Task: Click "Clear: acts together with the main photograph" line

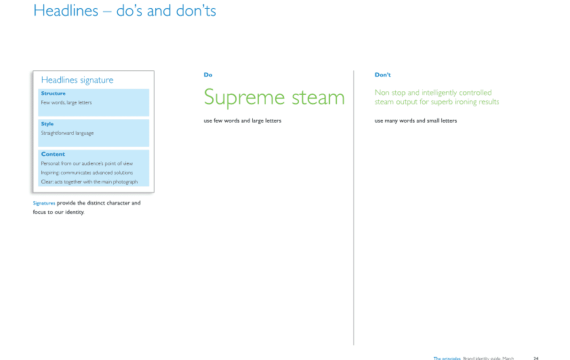Action: click(x=89, y=182)
